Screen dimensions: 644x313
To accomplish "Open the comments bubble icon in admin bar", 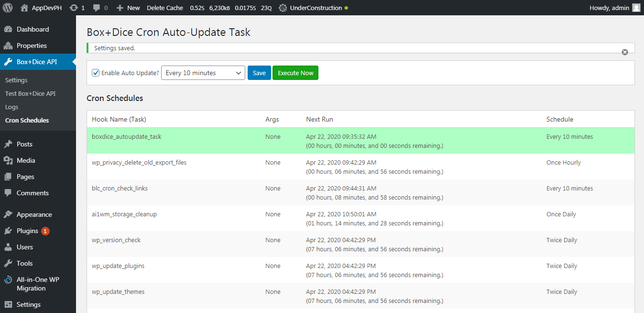I will pyautogui.click(x=97, y=8).
